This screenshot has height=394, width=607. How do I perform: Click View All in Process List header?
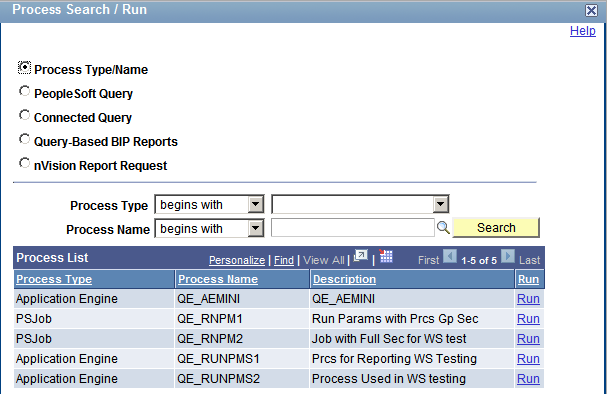(x=324, y=260)
